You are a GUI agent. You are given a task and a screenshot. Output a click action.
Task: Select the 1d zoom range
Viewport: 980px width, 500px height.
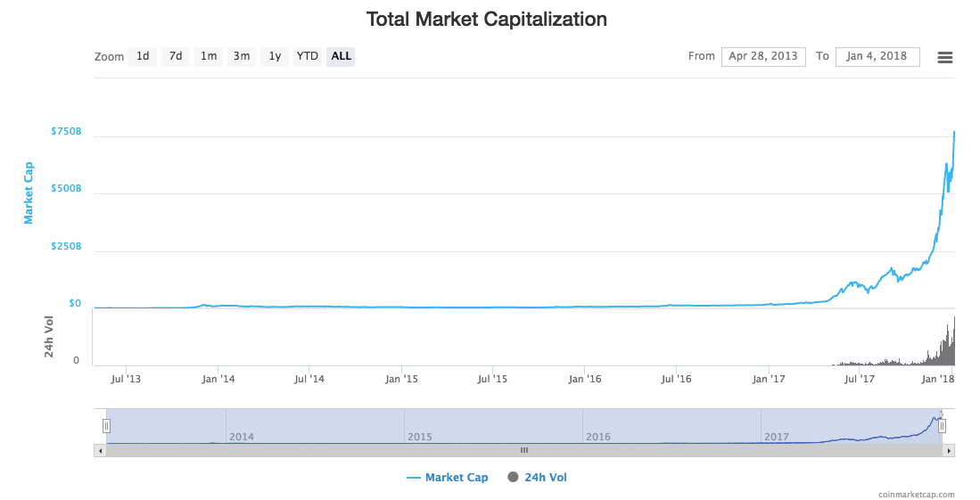[143, 56]
